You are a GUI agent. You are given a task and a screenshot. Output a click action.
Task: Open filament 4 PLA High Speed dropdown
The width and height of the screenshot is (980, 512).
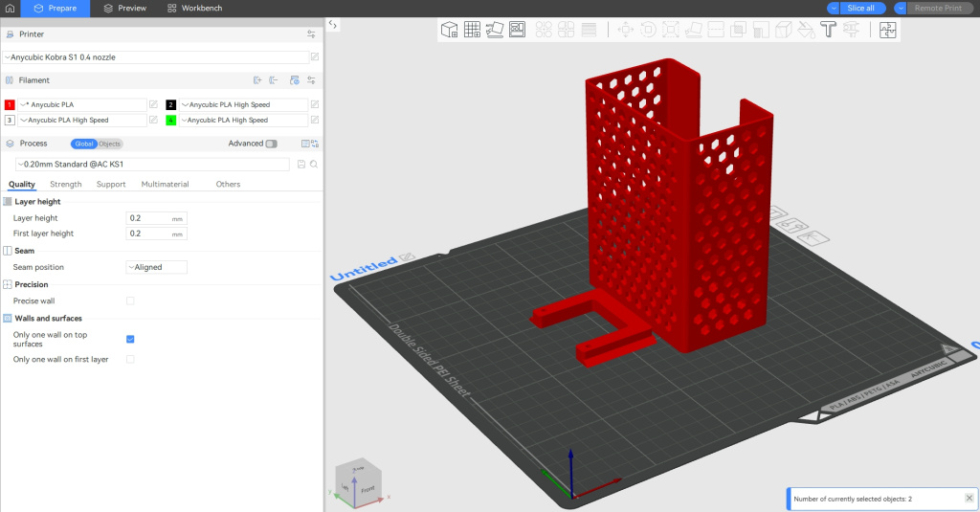pyautogui.click(x=244, y=120)
